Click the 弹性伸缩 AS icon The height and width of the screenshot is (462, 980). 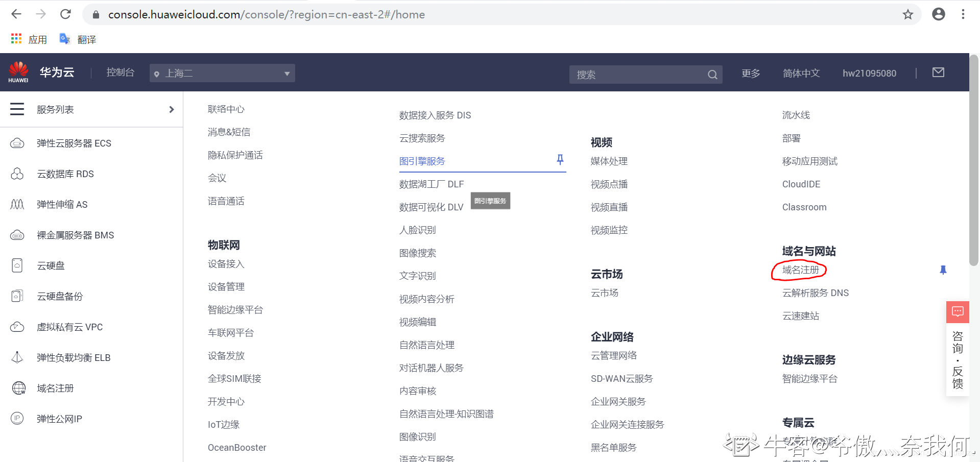[x=17, y=205]
